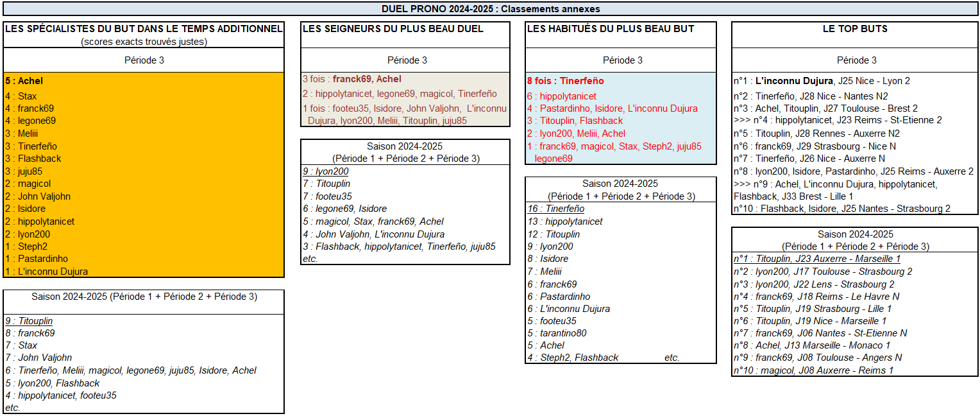Select the bold '5 : Achel' cell
980x416 pixels.
(x=24, y=82)
